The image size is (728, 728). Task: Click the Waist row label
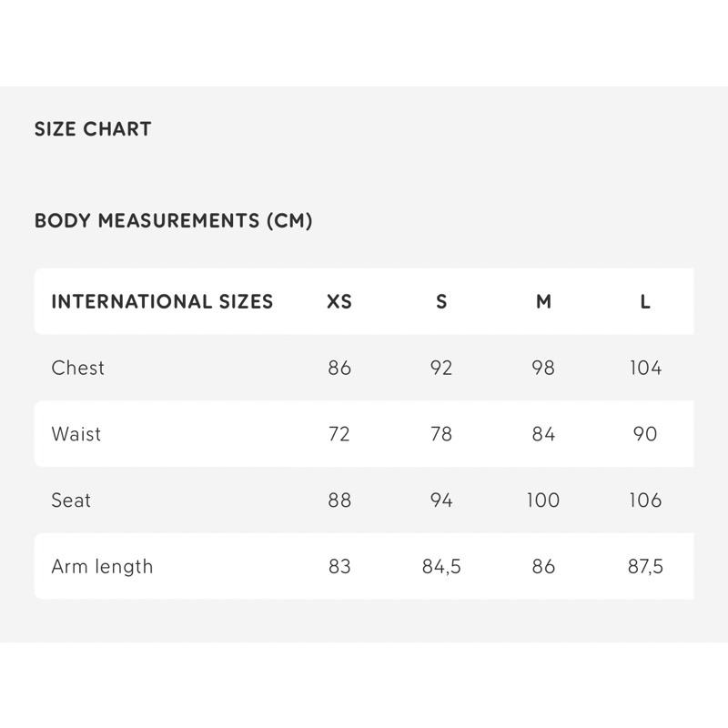point(76,434)
